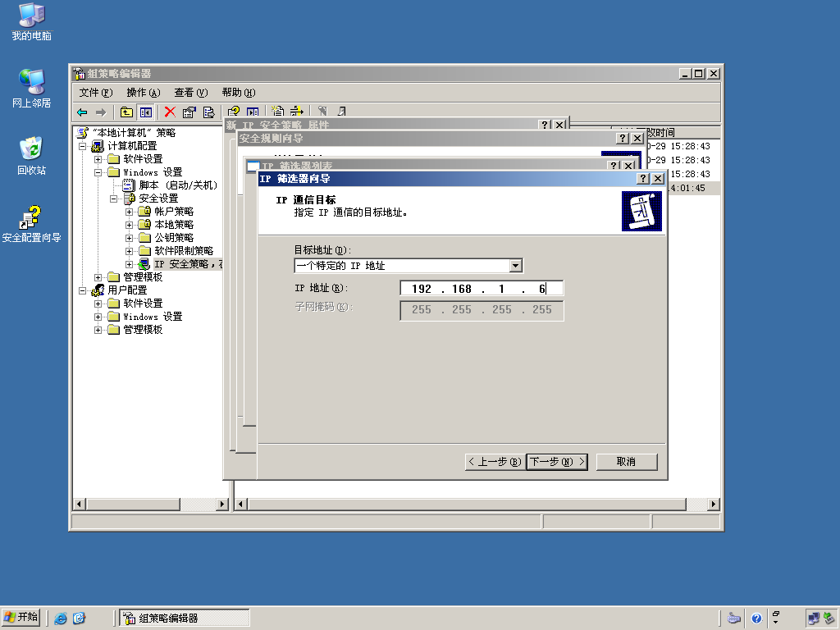Click the 组策略编辑器 taskbar button
840x630 pixels.
(184, 619)
